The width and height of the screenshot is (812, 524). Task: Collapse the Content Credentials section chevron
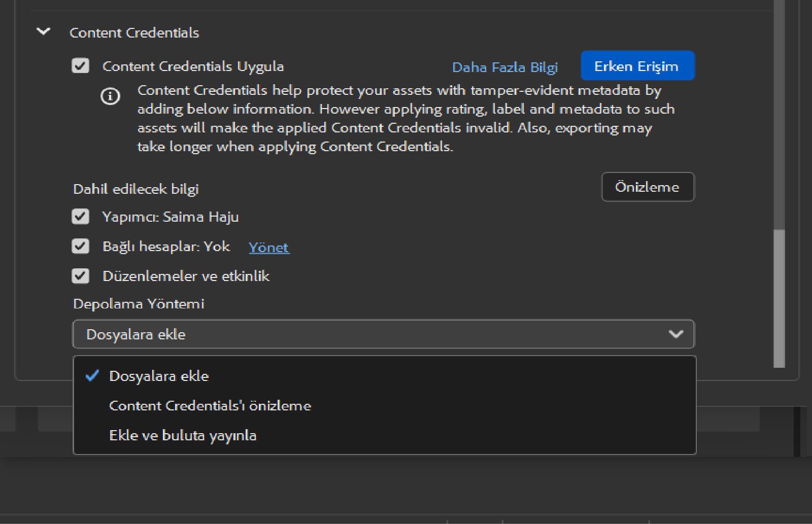44,31
